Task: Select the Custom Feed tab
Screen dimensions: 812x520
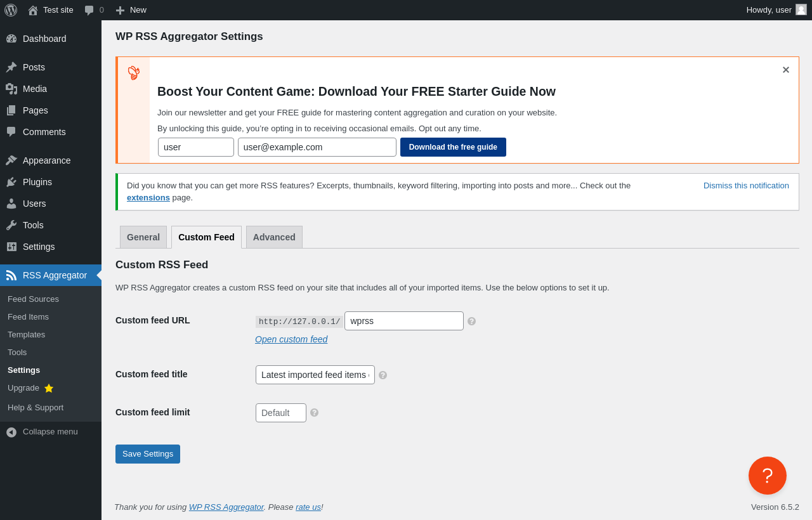Action: pos(206,237)
